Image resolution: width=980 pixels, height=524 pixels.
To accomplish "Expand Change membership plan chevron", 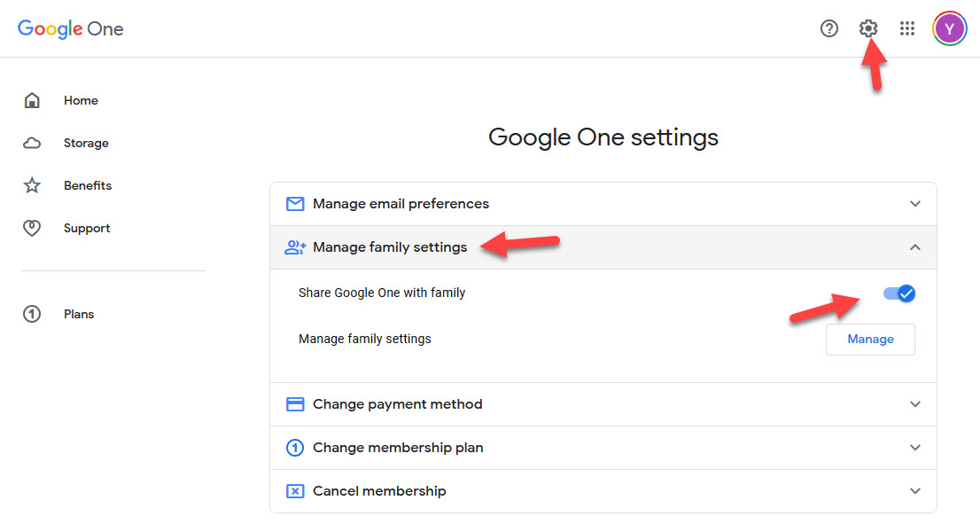I will click(x=915, y=448).
